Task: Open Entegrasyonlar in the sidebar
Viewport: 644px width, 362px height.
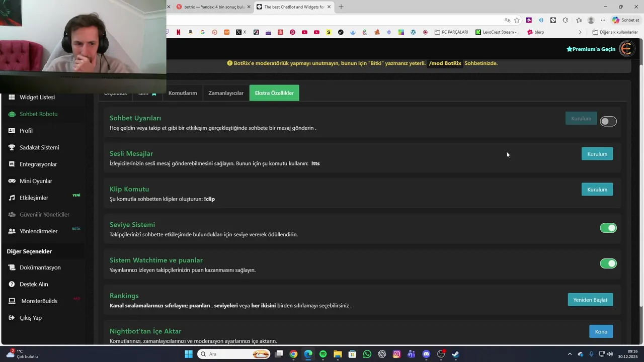Action: click(x=32, y=164)
